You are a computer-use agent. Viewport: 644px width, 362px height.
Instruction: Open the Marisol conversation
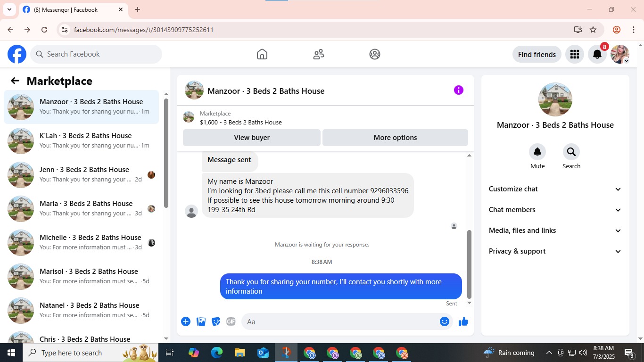click(81, 277)
